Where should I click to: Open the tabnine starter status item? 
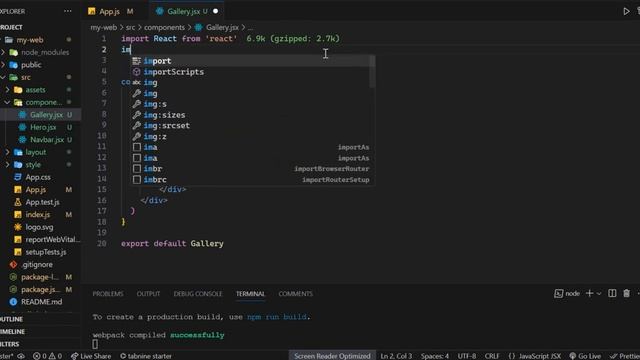[x=146, y=356]
